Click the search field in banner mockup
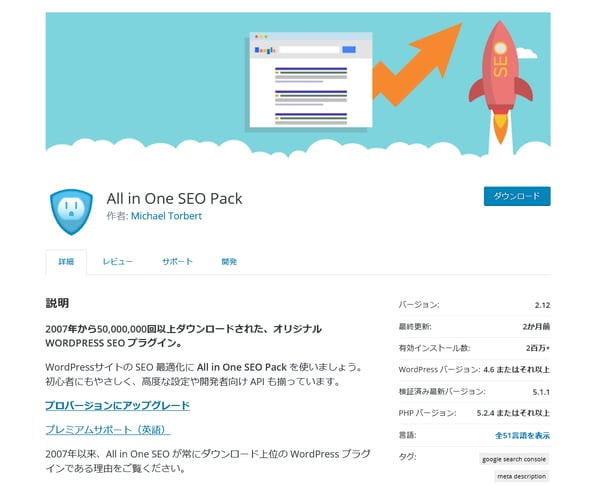This screenshot has width=600, height=487. pos(308,49)
